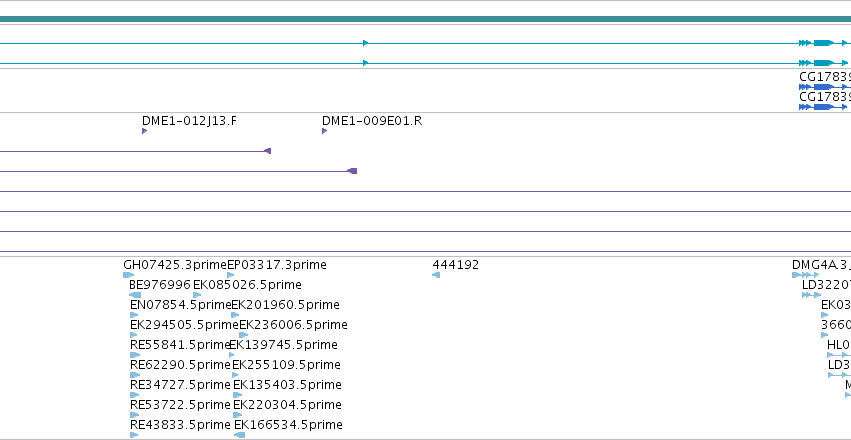The image size is (851, 440).
Task: Click the DME1-012J13.F purple arrow marker
Action: click(144, 131)
